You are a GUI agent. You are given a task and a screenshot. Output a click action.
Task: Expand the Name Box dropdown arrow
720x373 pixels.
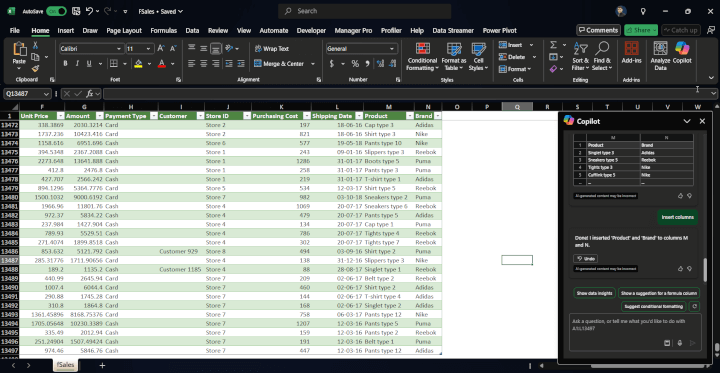tap(45, 94)
